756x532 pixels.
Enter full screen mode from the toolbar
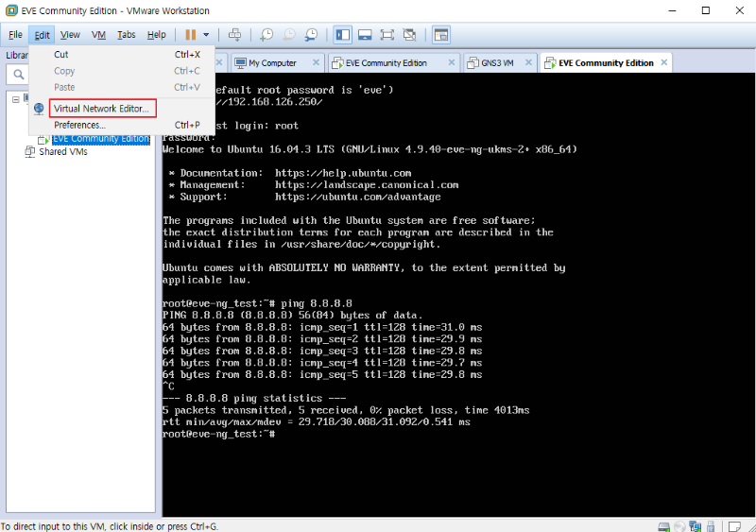(x=387, y=35)
